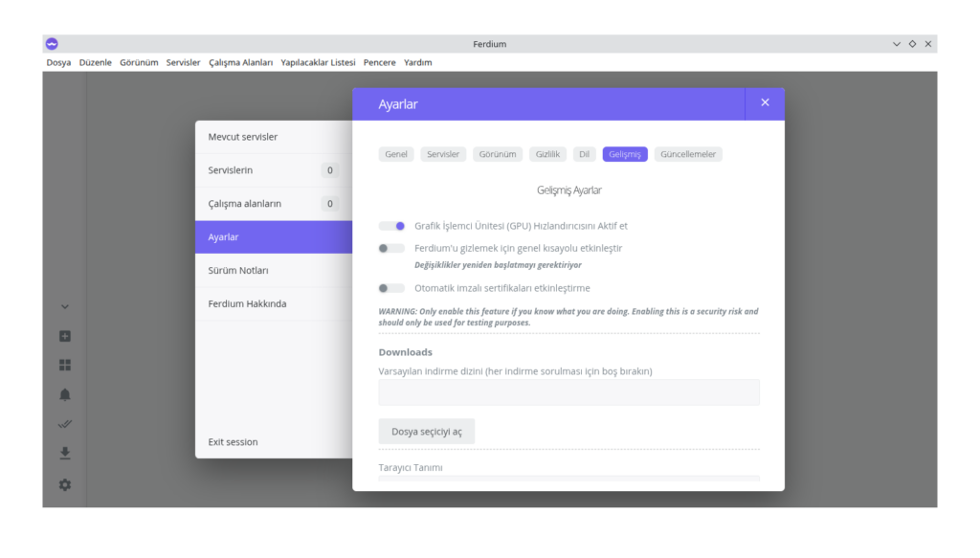Viewport: 980px width, 558px height.
Task: Switch to the Dil tab
Action: coord(585,154)
